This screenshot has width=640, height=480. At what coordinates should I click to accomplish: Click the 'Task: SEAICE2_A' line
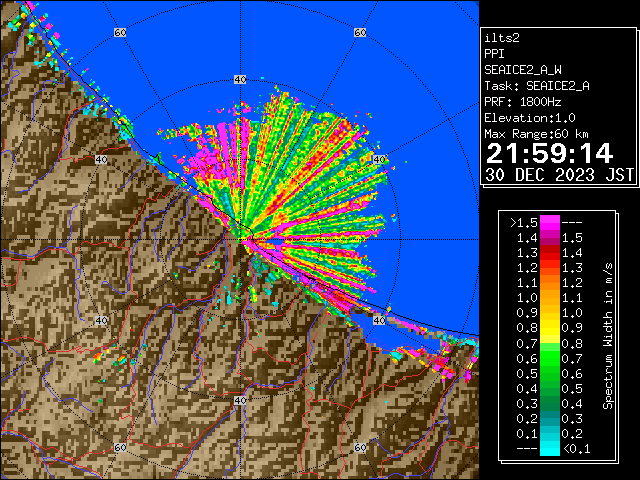click(537, 86)
